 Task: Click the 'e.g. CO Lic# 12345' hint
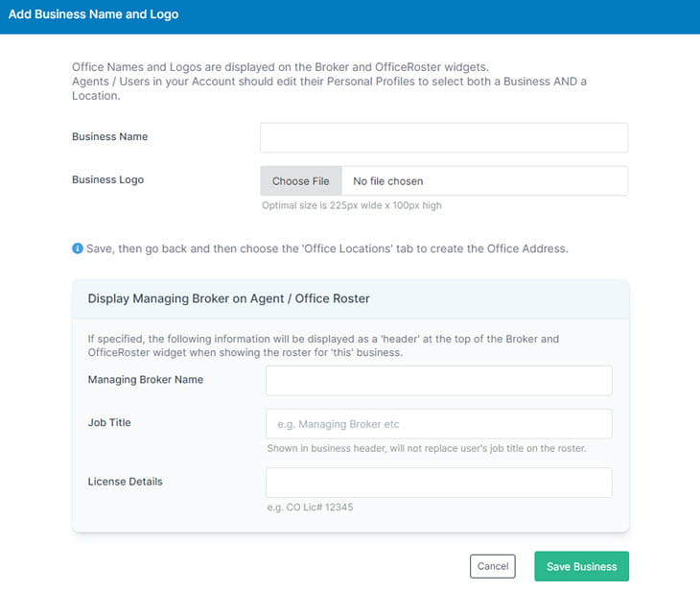[x=310, y=507]
